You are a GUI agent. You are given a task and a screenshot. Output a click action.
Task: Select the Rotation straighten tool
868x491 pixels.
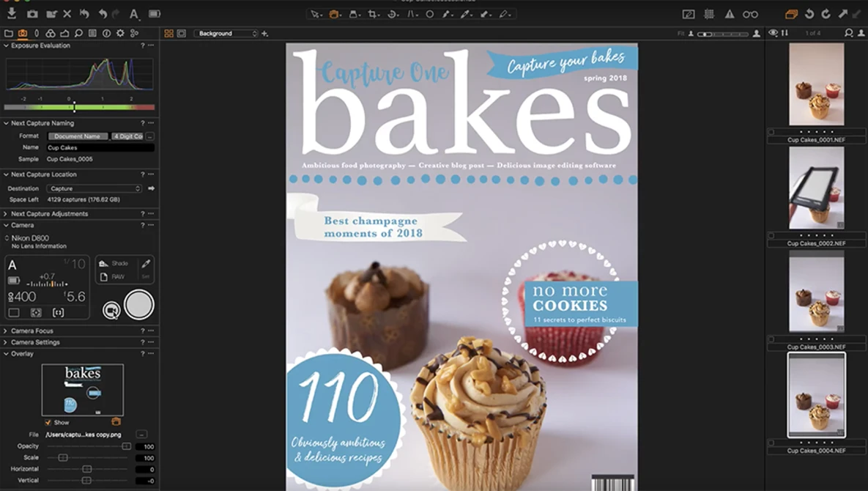click(x=393, y=15)
